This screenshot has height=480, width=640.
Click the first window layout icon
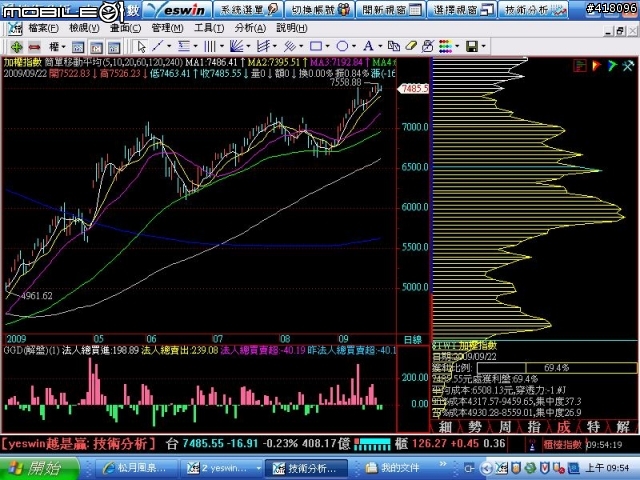[x=78, y=47]
